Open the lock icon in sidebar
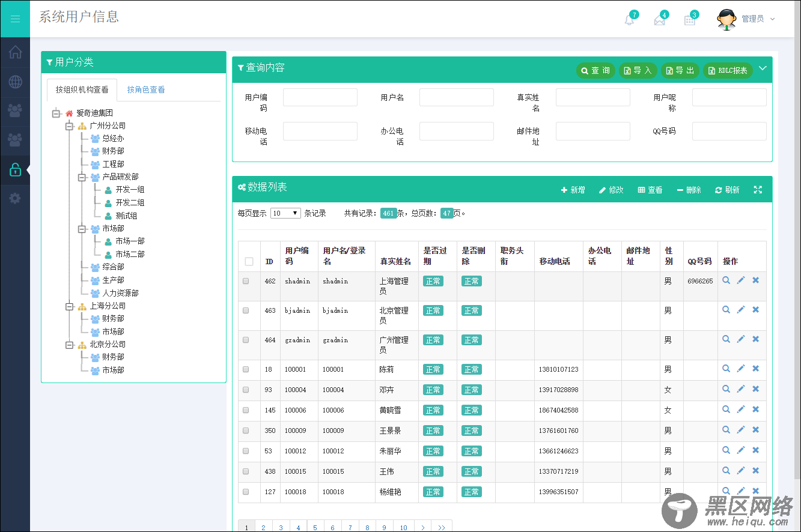Screen dimensions: 801x532 (x=15, y=170)
